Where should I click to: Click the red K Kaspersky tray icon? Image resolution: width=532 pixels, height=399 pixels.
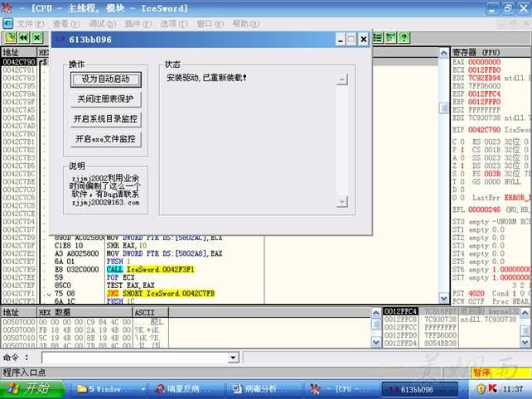coord(493,388)
